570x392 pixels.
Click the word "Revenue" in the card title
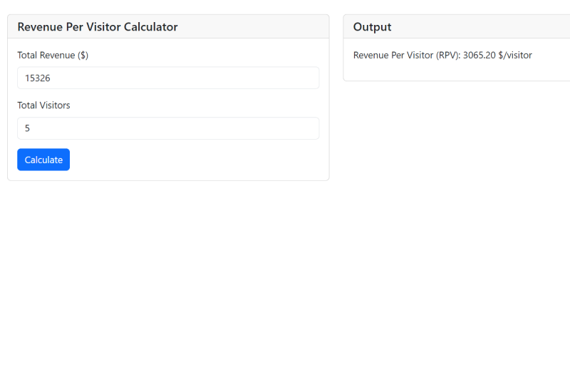click(41, 27)
